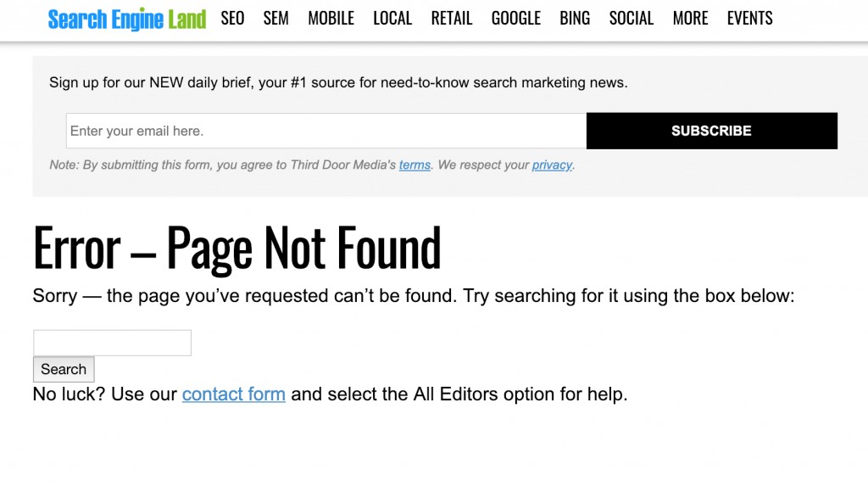Click the daily brief signup banner text
Screen dimensions: 868x503
click(338, 82)
